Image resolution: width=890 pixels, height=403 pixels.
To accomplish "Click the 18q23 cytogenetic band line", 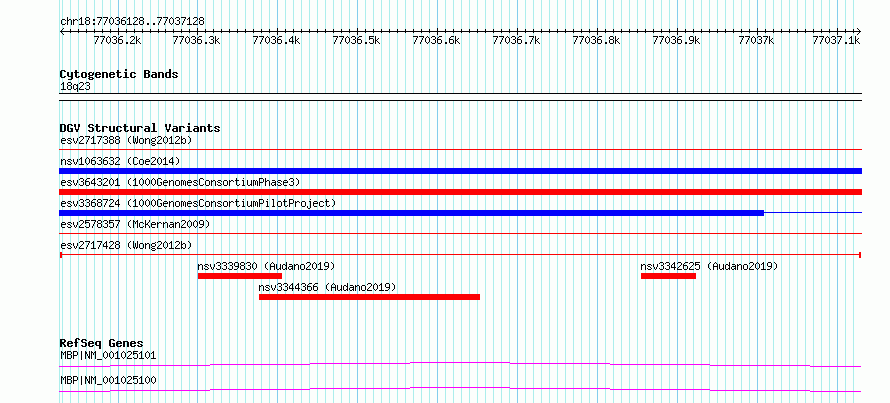I will [460, 97].
